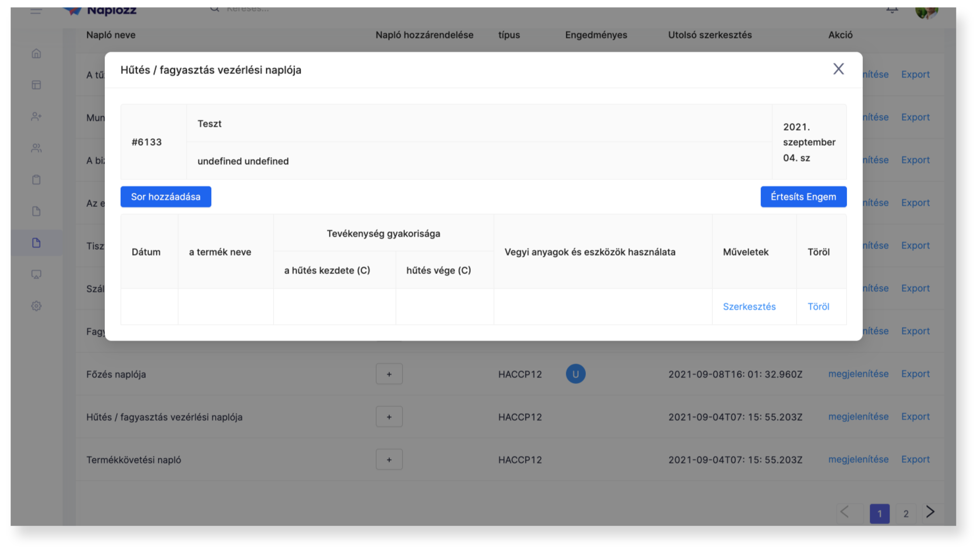Select the clipboard icon in sidebar

(36, 180)
